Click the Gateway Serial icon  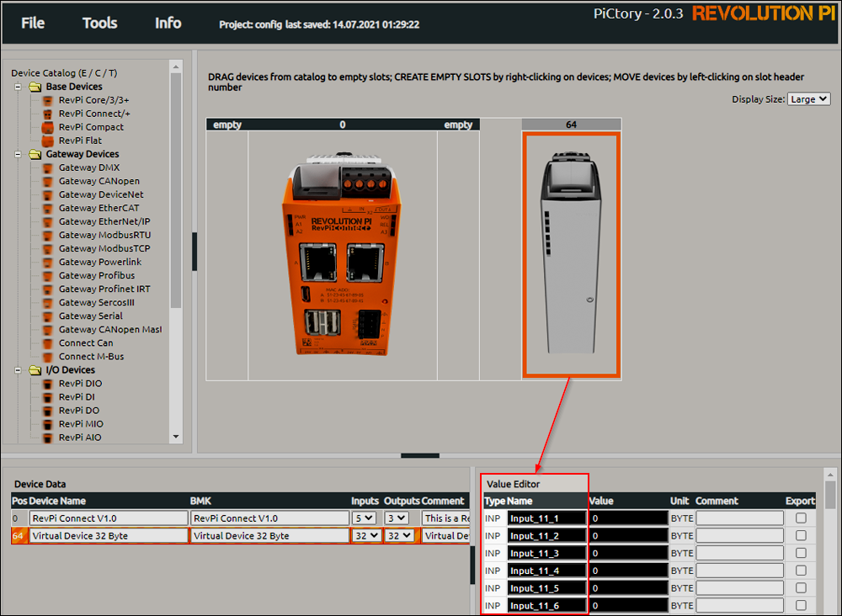[48, 316]
